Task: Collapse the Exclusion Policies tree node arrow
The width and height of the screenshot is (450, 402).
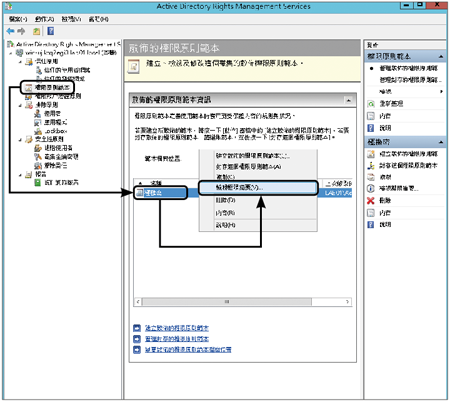Action: 20,105
